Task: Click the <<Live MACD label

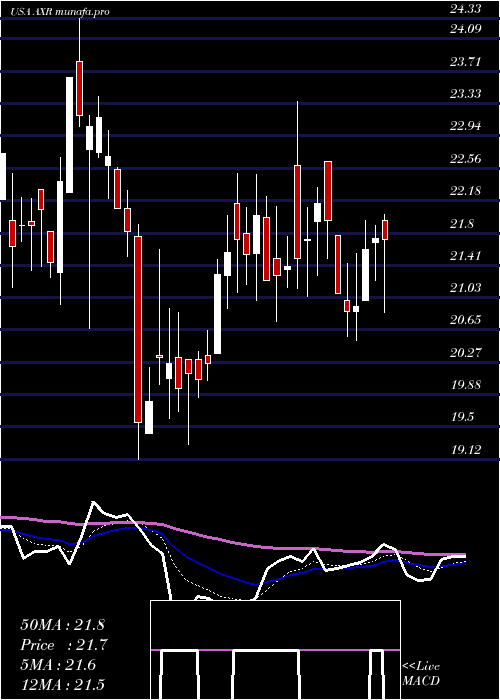Action: 421,674
